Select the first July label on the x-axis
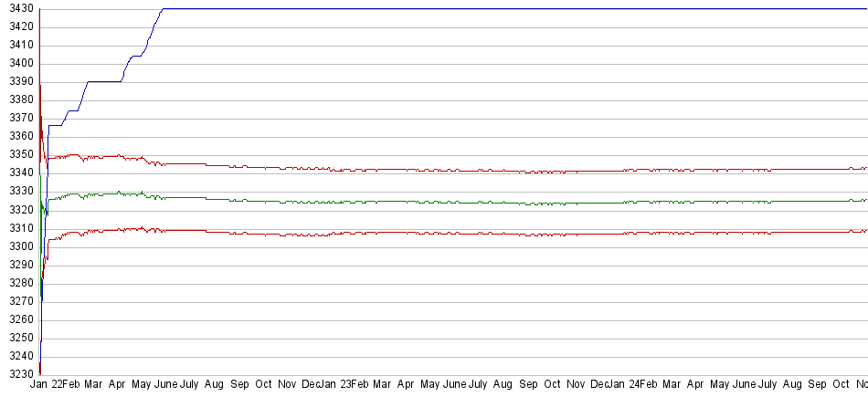Viewport: 868px width, 397px height. (189, 385)
